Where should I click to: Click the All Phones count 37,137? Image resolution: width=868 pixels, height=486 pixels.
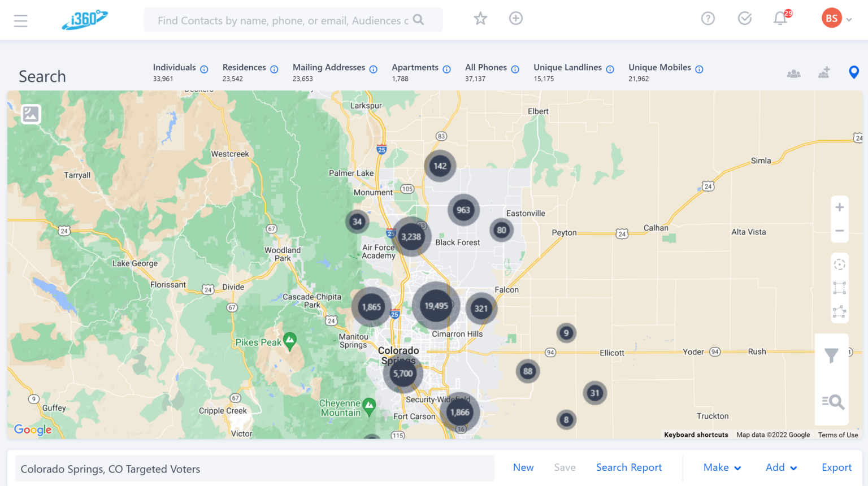click(x=475, y=79)
